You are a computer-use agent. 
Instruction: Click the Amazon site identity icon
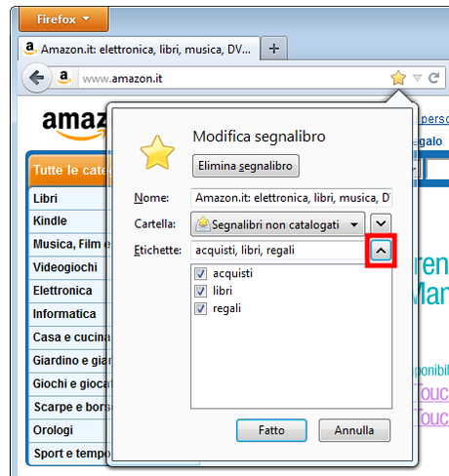coord(64,78)
